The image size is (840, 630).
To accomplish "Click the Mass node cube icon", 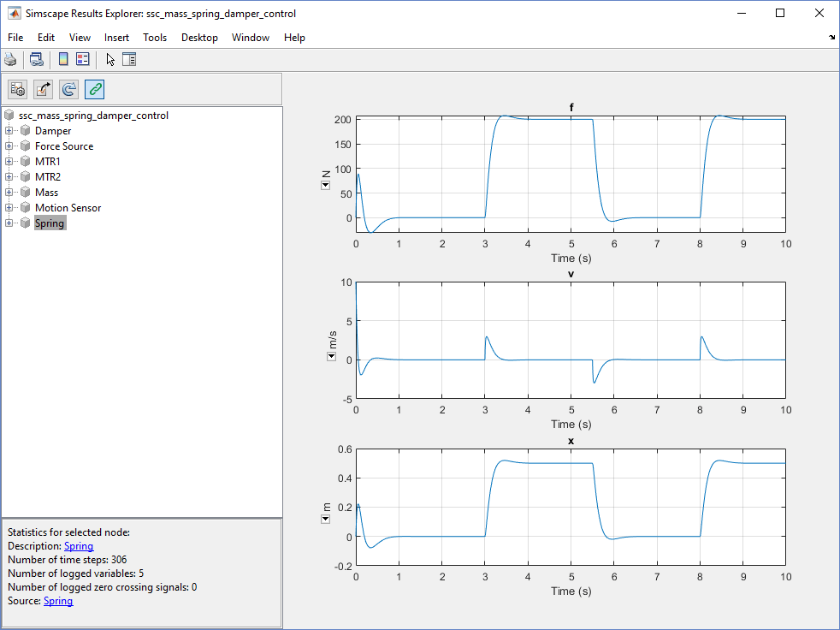I will click(25, 193).
